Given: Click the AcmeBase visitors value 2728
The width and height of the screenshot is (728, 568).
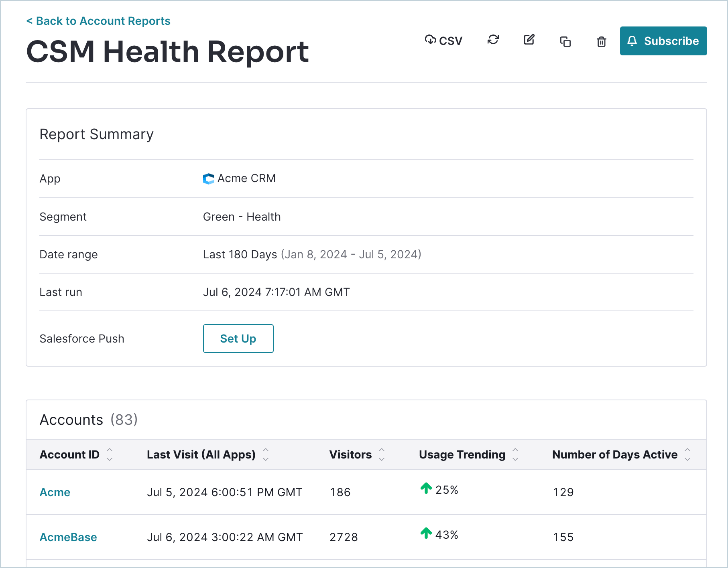Looking at the screenshot, I should pyautogui.click(x=344, y=537).
